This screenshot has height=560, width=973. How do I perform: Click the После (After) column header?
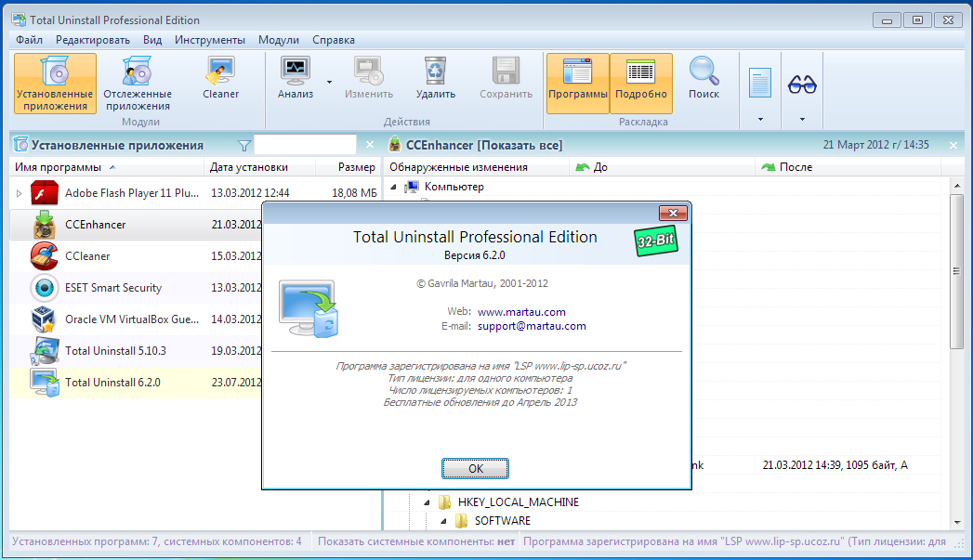coord(848,167)
